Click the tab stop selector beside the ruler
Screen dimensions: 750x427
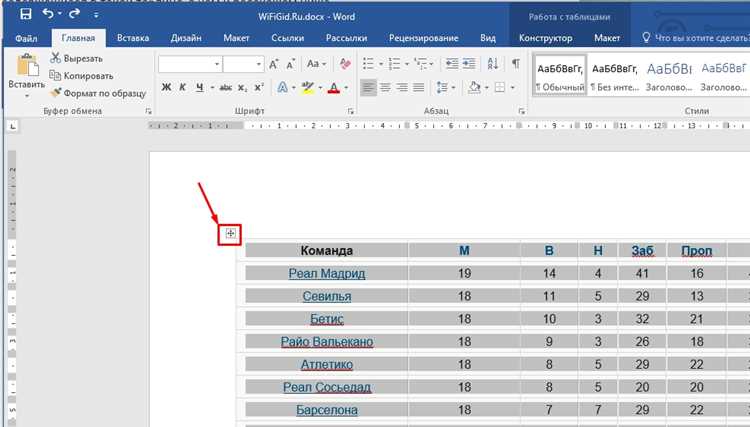coord(13,126)
